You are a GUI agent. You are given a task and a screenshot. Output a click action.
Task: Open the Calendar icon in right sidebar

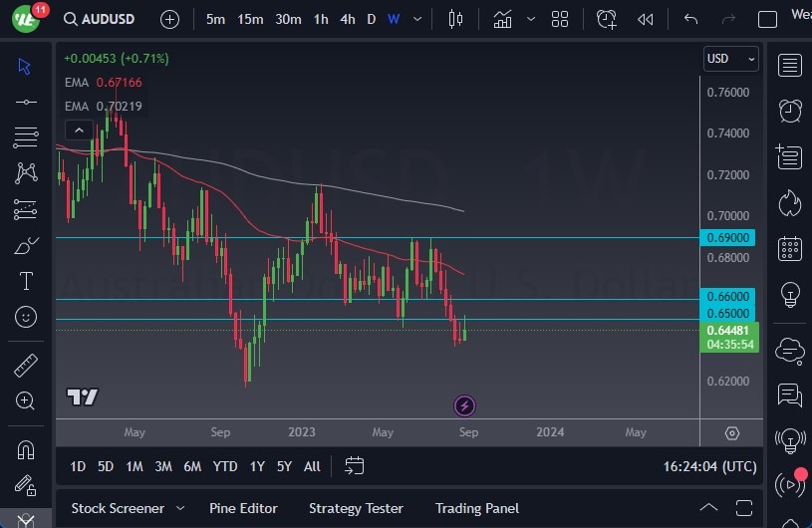coord(790,248)
